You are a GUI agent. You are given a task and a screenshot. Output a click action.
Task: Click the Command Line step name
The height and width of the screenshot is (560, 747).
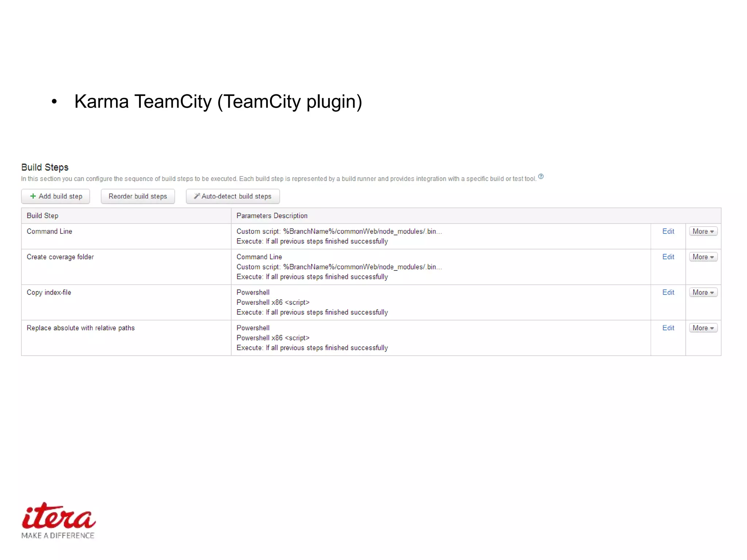49,231
